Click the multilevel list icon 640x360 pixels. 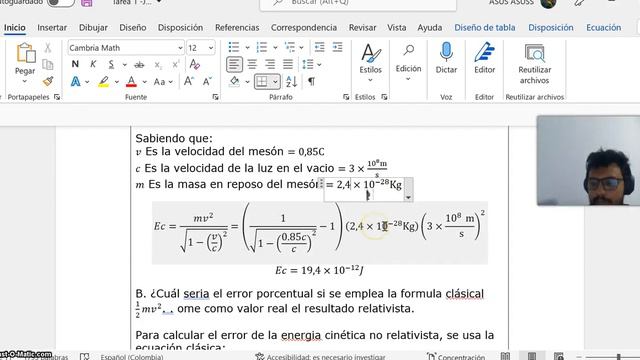click(290, 47)
